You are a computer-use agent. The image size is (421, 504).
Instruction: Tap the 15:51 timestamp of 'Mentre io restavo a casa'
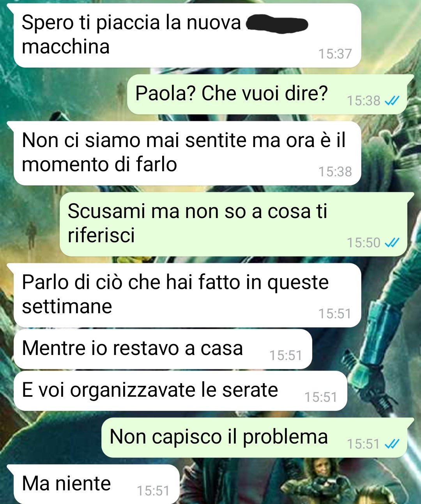click(x=286, y=355)
